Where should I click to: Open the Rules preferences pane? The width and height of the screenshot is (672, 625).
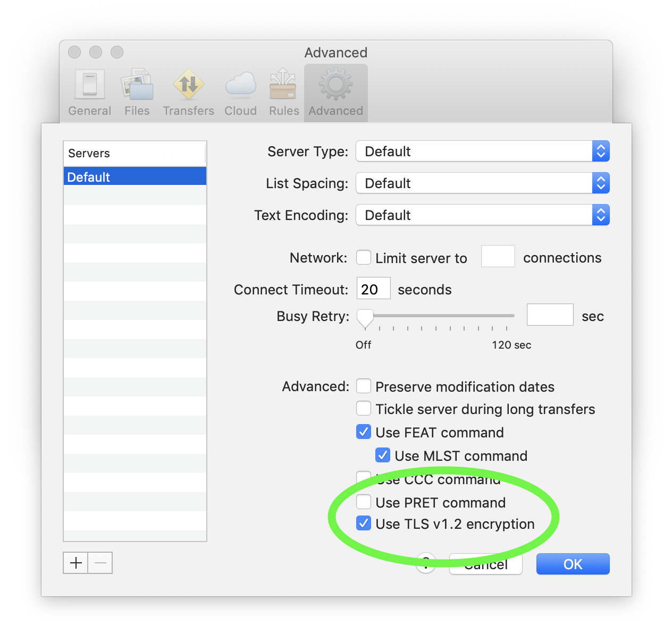click(283, 92)
